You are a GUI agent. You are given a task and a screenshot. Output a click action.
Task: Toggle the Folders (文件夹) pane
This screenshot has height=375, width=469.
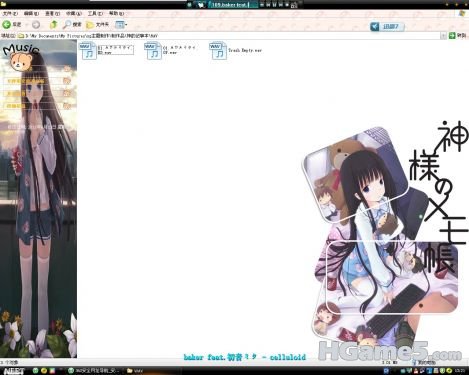98,25
